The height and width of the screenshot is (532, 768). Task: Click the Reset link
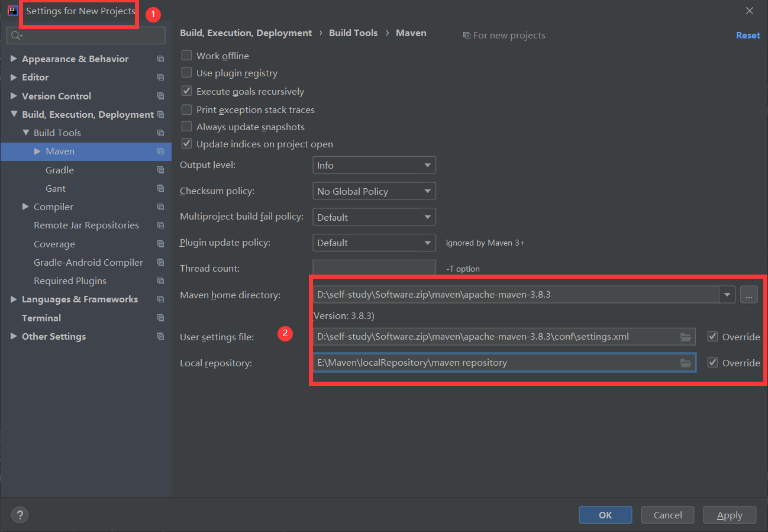pos(748,36)
